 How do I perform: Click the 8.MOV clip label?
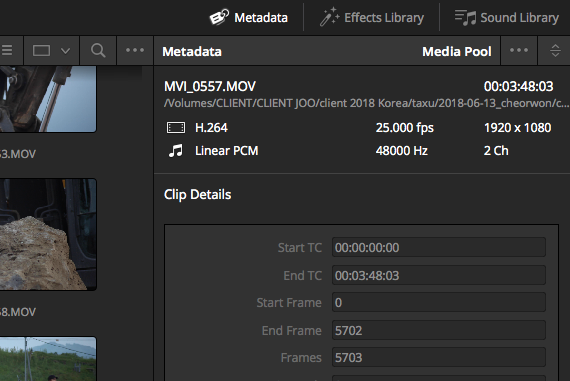(x=18, y=312)
